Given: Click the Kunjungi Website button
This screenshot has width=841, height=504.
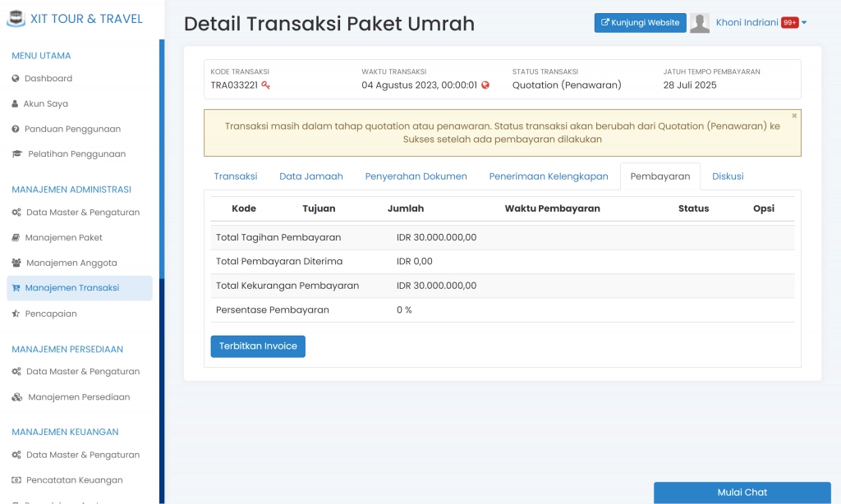Looking at the screenshot, I should [x=640, y=22].
